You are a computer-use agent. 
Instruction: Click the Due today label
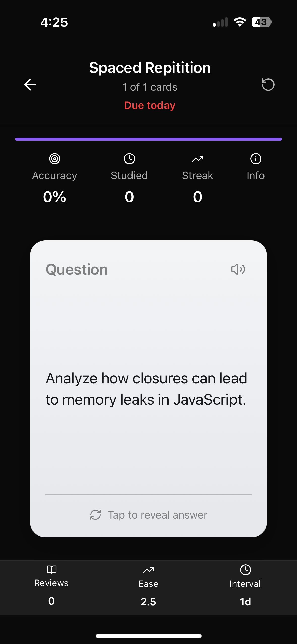click(149, 105)
